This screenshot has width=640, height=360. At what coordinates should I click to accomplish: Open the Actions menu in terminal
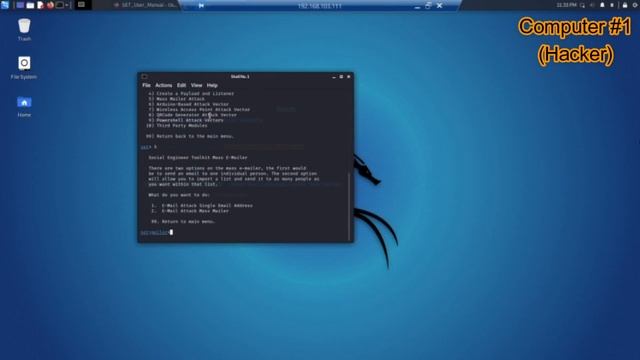(x=164, y=85)
